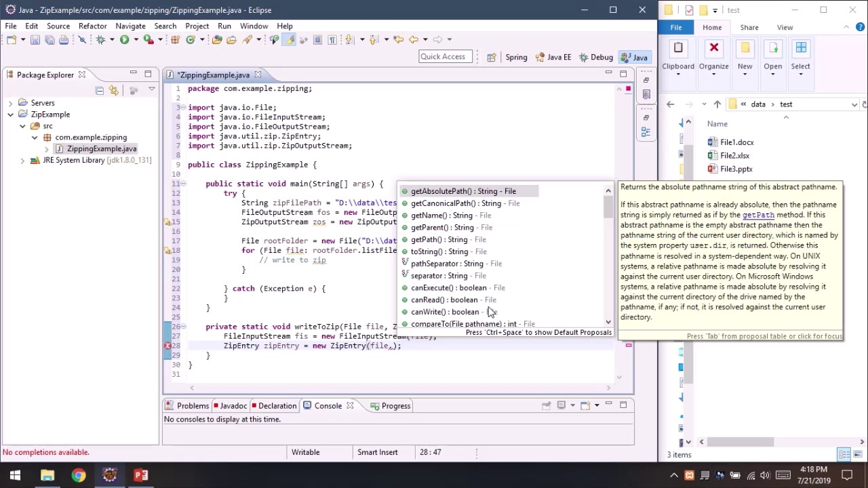Open the Run dropdown arrow

click(x=136, y=39)
